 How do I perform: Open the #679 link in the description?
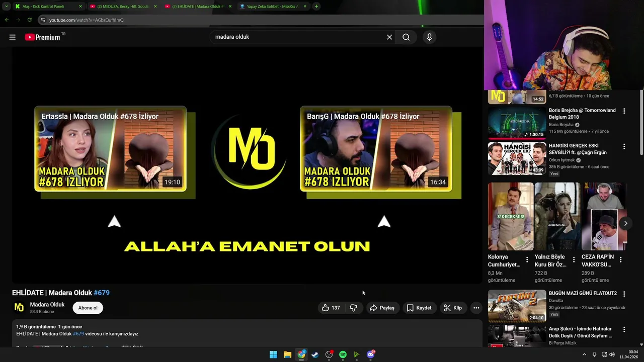point(78,334)
